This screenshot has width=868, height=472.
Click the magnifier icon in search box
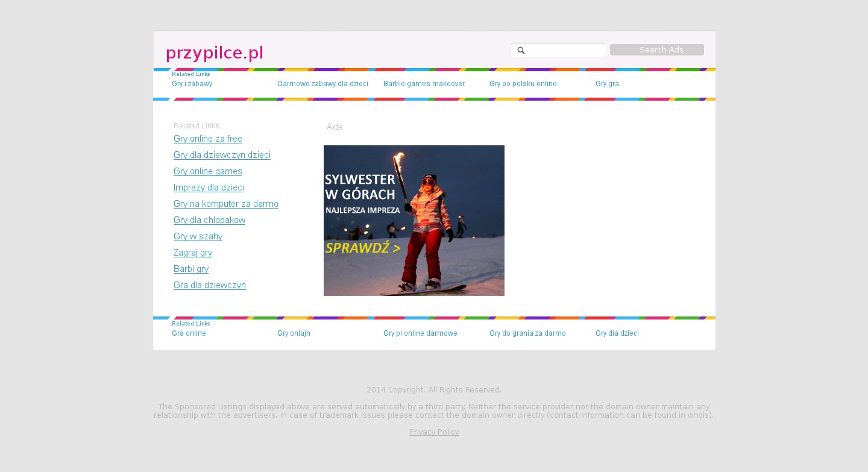521,50
